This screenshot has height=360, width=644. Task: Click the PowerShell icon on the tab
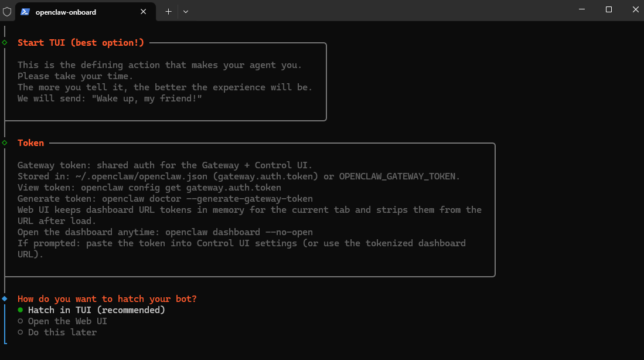coord(25,11)
